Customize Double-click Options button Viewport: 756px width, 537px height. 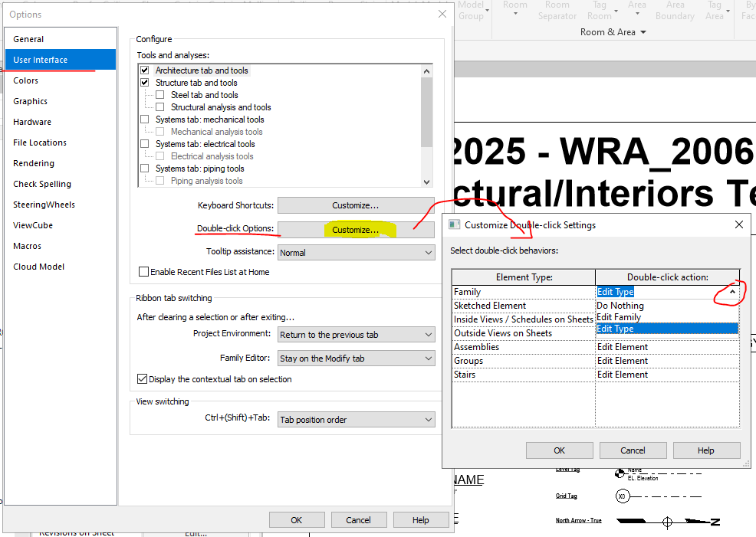tap(356, 230)
